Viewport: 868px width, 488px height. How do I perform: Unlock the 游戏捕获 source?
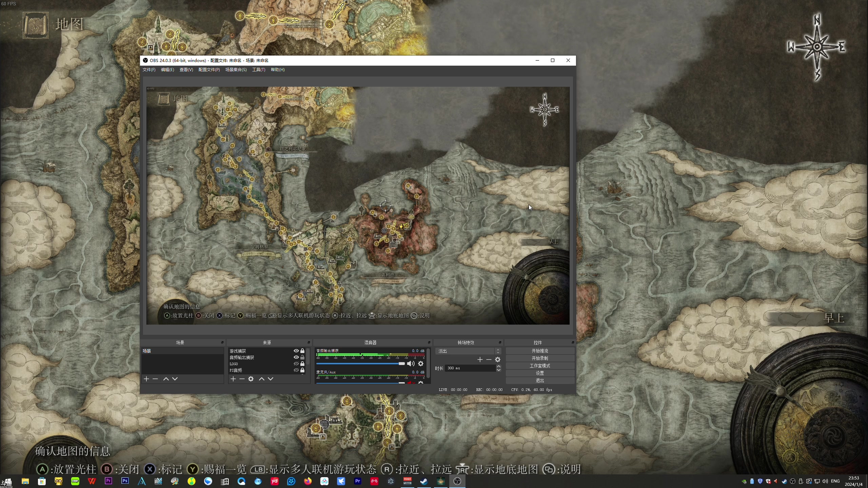302,351
